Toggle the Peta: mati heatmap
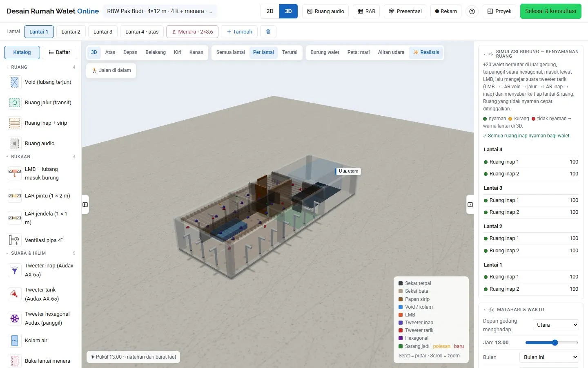The width and height of the screenshot is (588, 368). 359,52
